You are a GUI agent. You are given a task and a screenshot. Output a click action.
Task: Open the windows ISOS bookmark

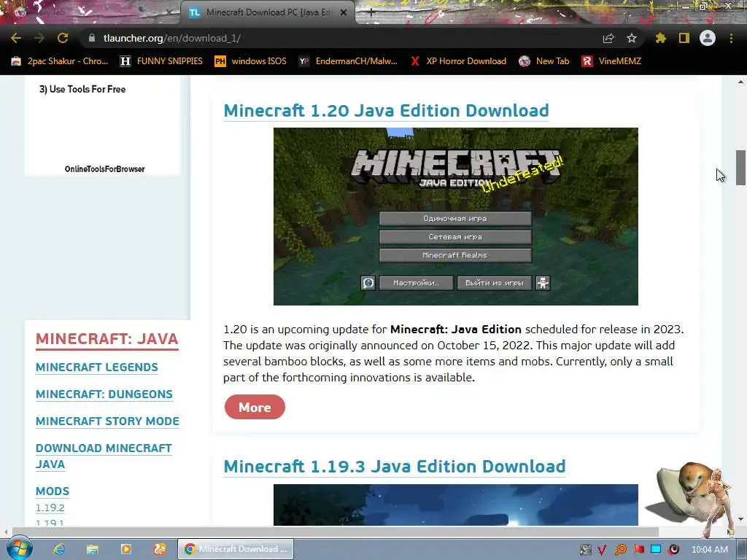tap(250, 61)
